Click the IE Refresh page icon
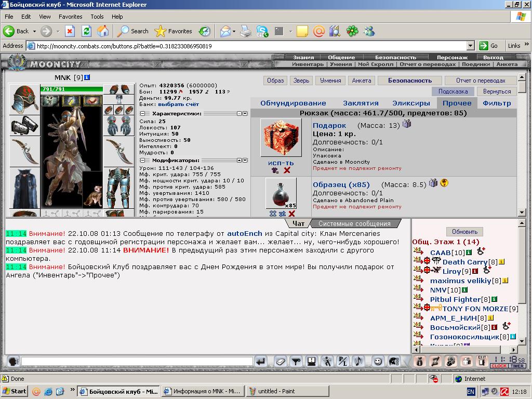532x399 pixels. [x=87, y=31]
